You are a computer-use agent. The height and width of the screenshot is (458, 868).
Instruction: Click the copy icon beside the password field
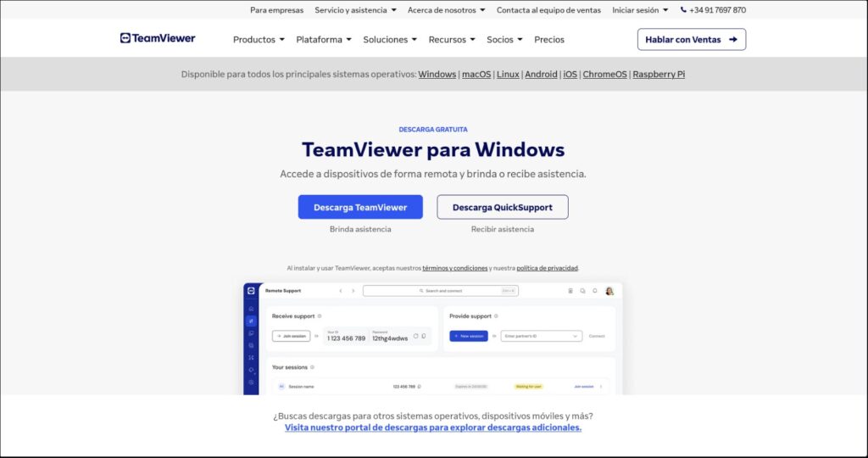pyautogui.click(x=424, y=336)
